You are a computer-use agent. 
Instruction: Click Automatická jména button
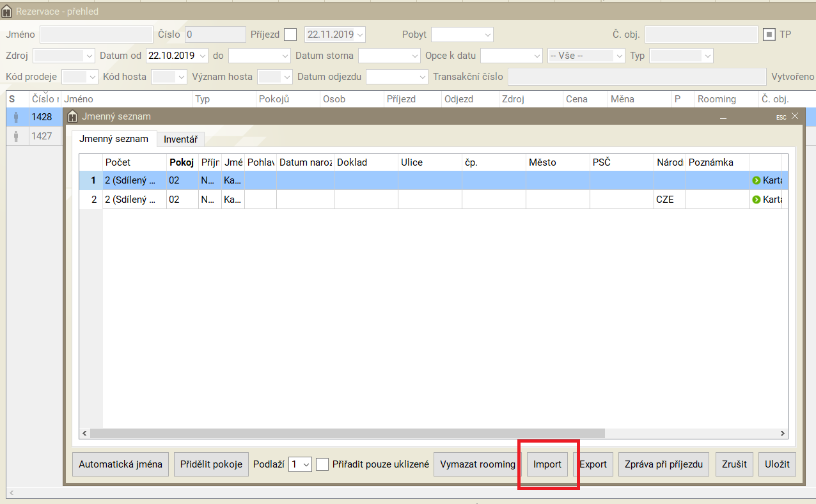point(120,464)
